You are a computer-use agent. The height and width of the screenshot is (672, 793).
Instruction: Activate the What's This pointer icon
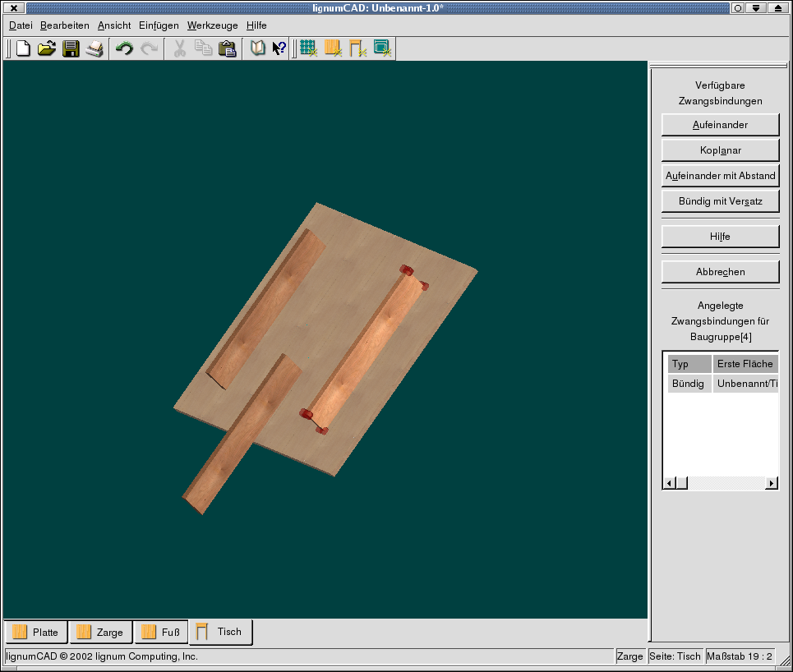(279, 48)
